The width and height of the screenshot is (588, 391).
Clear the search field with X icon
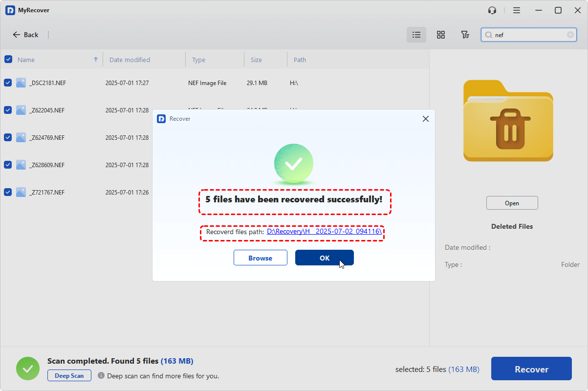[x=570, y=35]
